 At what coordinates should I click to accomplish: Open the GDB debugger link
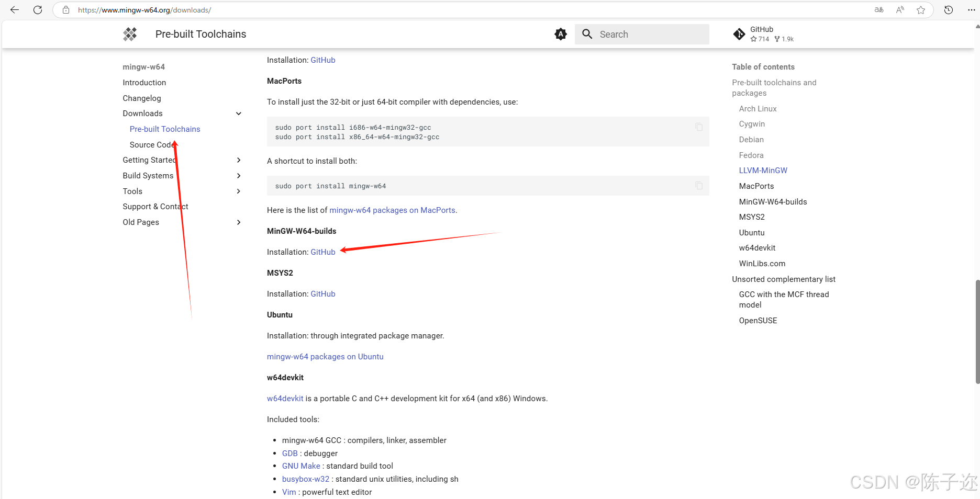(x=289, y=453)
